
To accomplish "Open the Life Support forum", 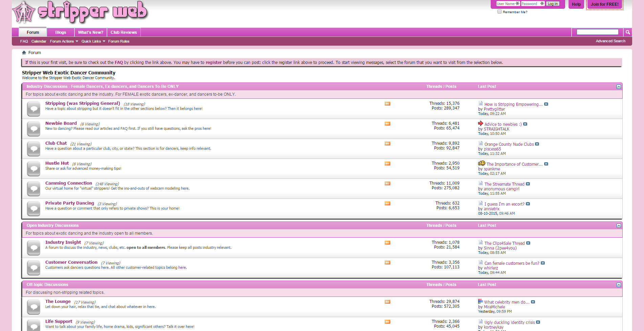I will (x=59, y=321).
